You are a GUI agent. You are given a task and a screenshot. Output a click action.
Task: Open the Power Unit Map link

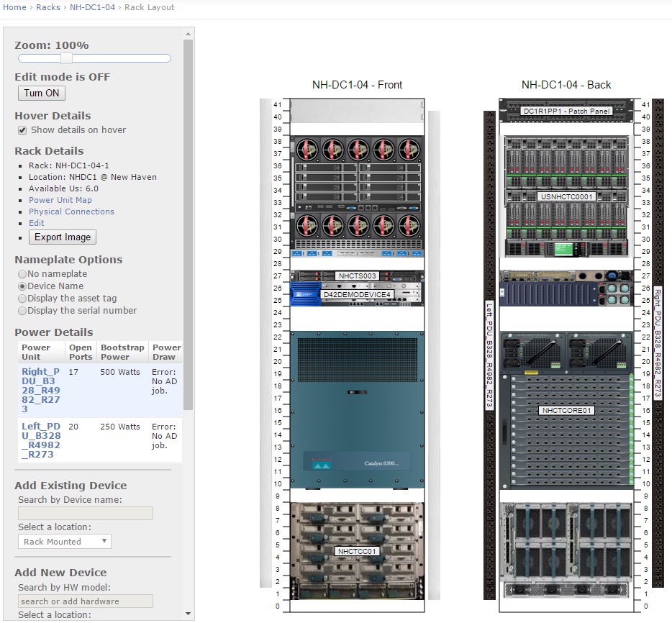[60, 200]
